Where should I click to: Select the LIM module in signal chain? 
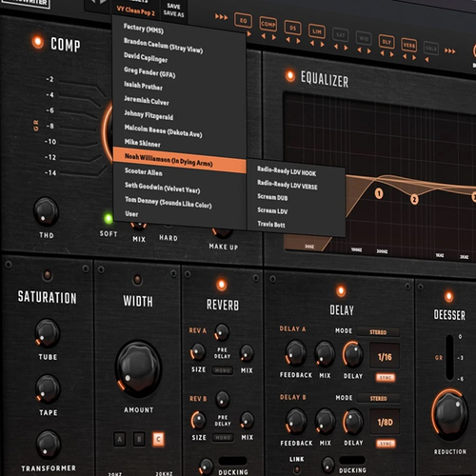[317, 31]
